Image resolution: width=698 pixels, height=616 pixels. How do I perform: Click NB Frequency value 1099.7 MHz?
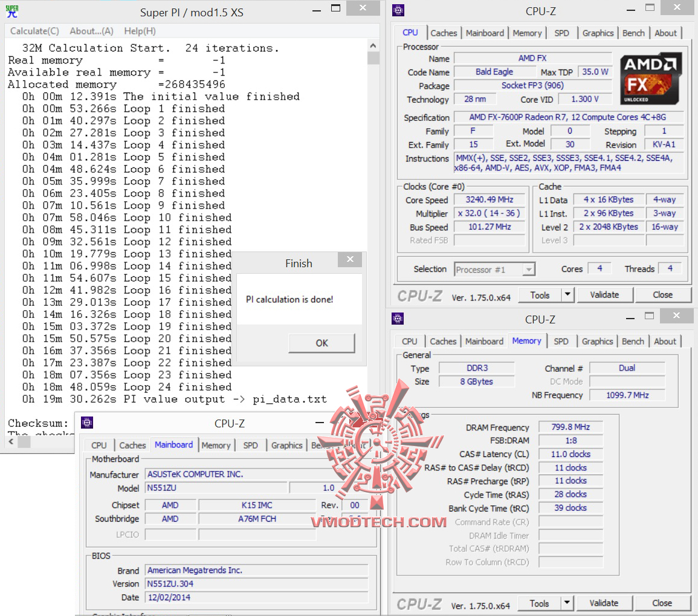click(627, 395)
